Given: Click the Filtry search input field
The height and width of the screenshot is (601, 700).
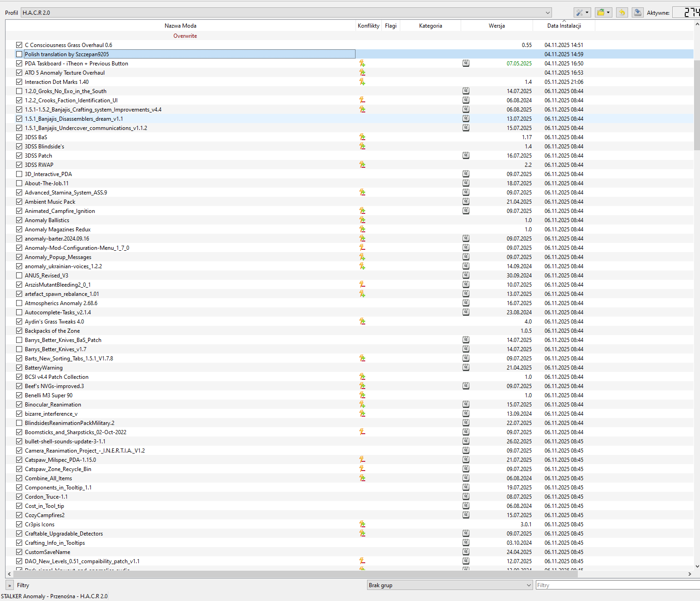Looking at the screenshot, I should tap(617, 585).
